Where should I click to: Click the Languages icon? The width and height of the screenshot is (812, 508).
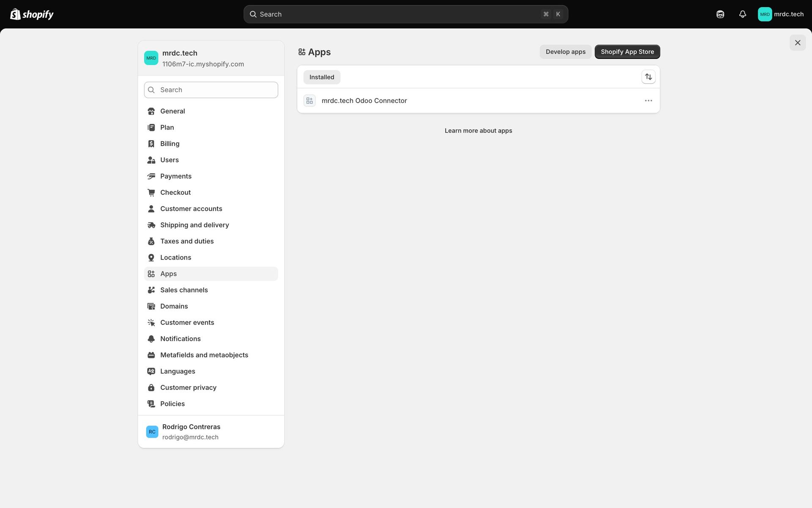(151, 371)
